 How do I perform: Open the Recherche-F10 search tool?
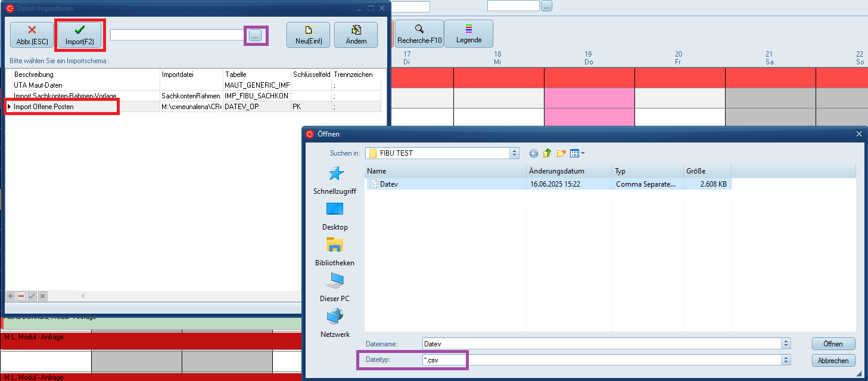pos(419,34)
